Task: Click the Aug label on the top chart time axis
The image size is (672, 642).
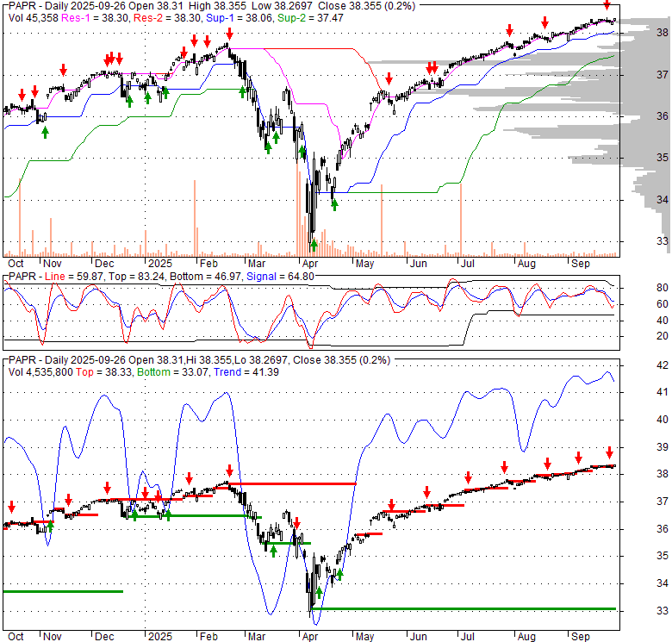Action: click(526, 263)
